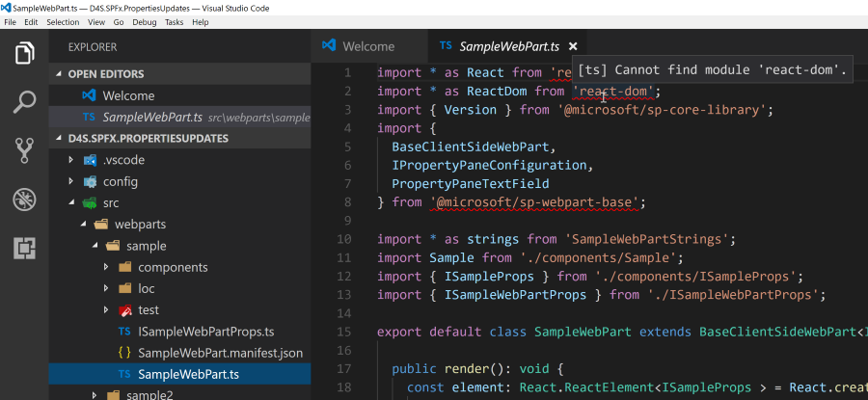Image resolution: width=868 pixels, height=400 pixels.
Task: Click the TS icon on SampleWebPart.ts tab
Action: (445, 46)
